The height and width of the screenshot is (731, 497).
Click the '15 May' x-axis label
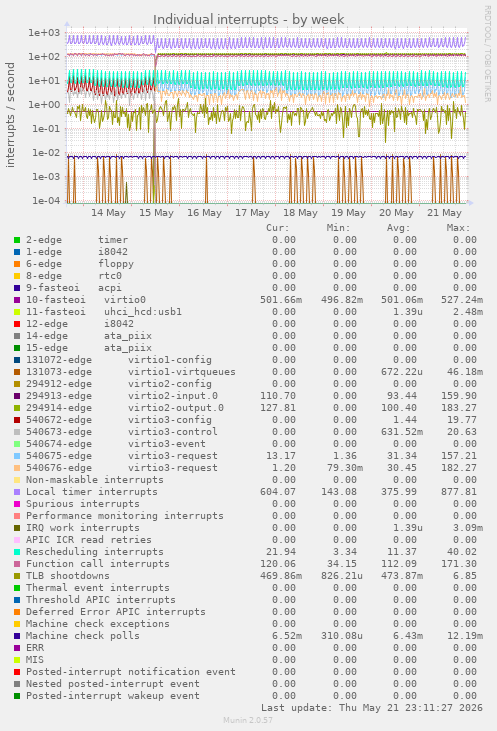tap(156, 213)
